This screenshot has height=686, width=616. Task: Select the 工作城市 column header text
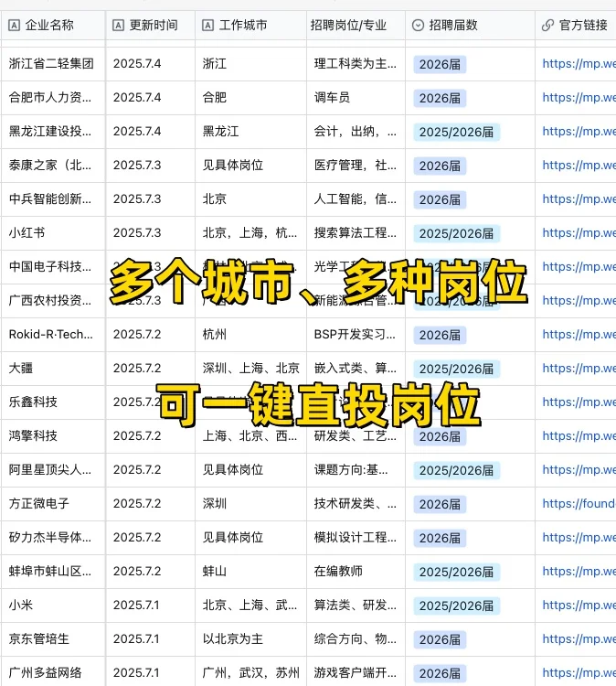click(243, 26)
